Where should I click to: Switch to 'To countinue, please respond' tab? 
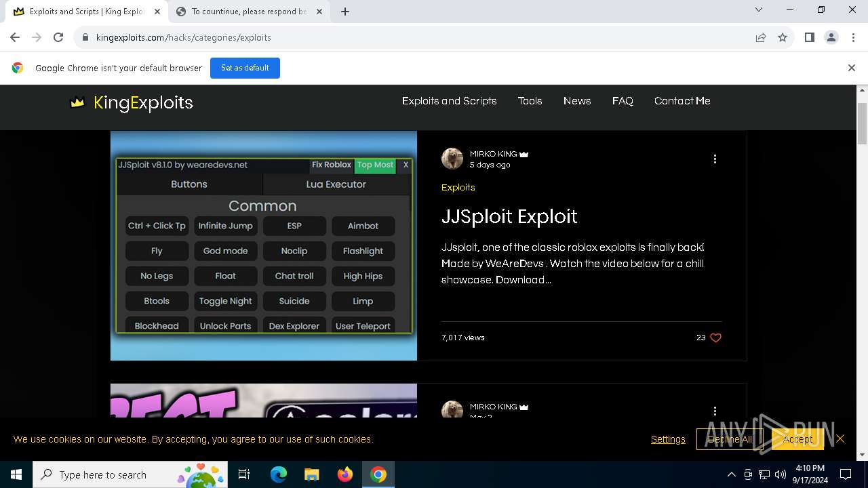(x=248, y=12)
